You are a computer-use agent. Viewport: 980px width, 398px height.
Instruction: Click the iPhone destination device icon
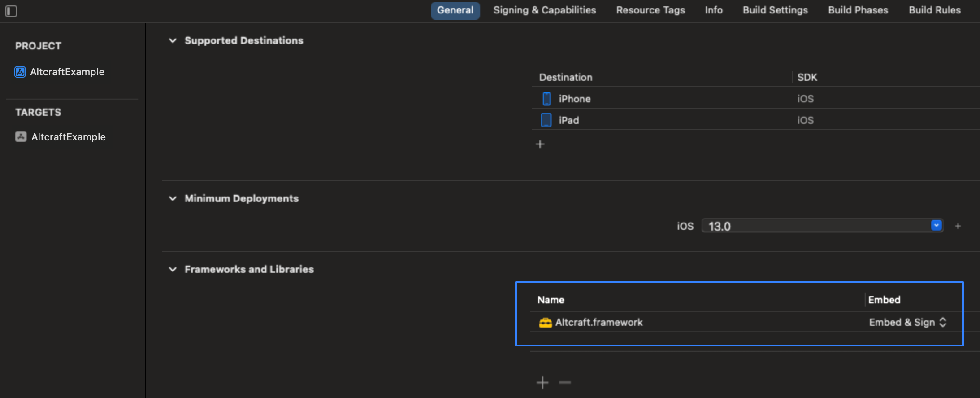pos(546,99)
